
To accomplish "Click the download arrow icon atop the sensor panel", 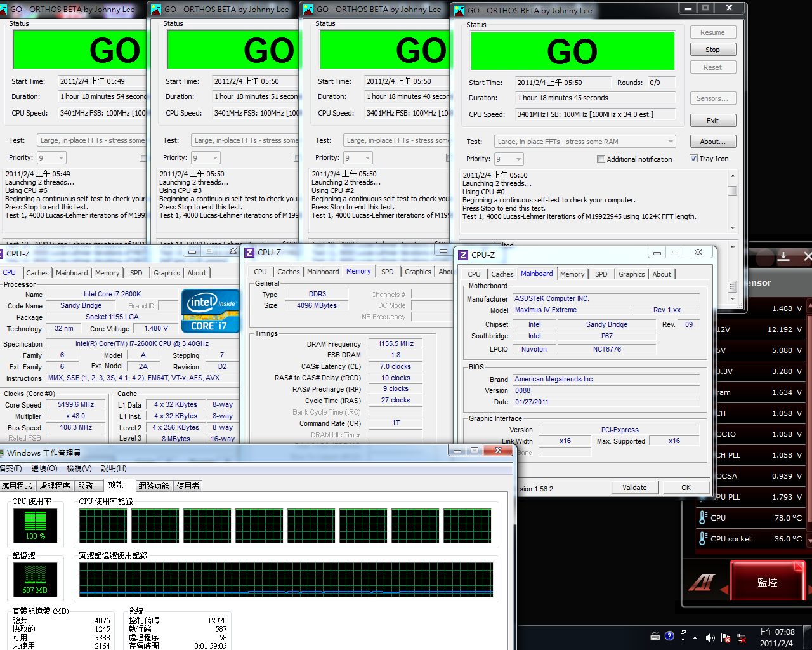I will point(783,256).
